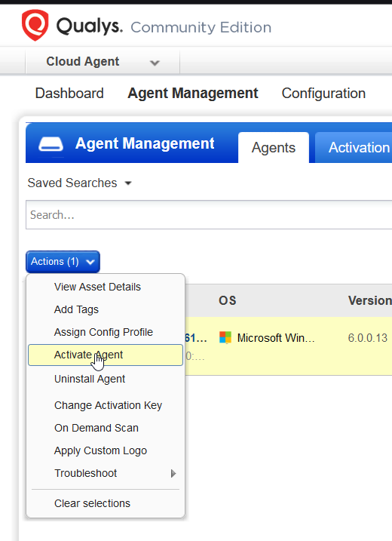Click the 6.0.0.13 version value
This screenshot has height=541, width=392.
368,338
